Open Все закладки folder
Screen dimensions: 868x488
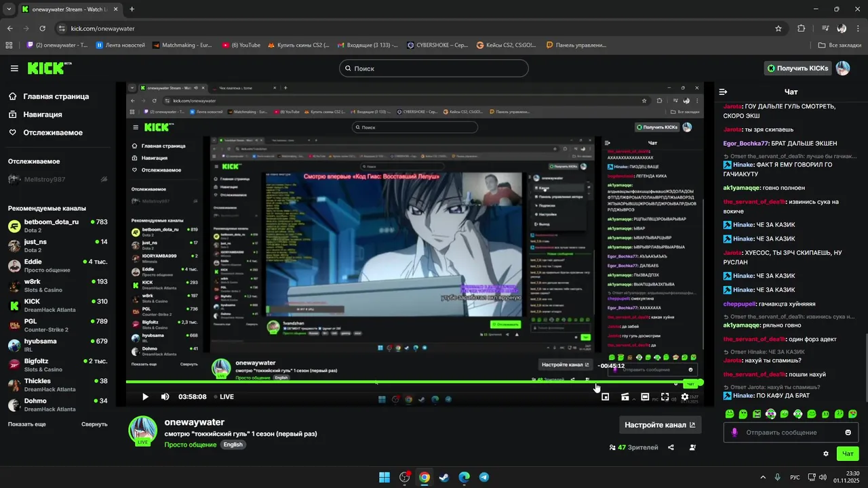click(x=840, y=45)
